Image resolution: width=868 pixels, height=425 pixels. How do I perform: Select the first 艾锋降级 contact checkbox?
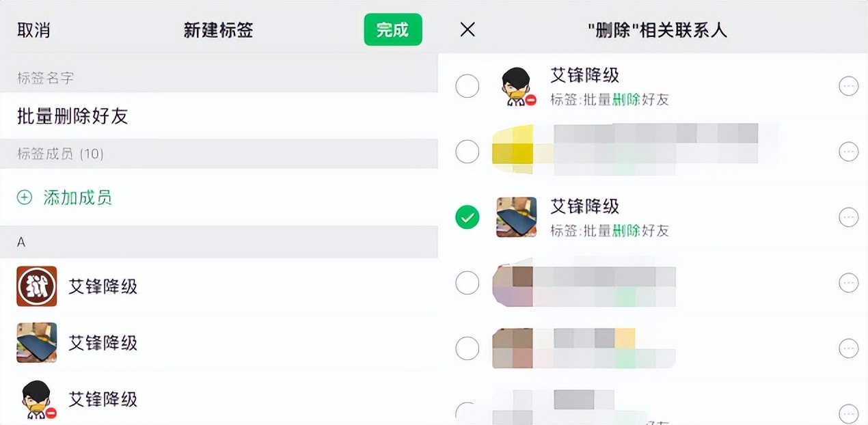[467, 86]
